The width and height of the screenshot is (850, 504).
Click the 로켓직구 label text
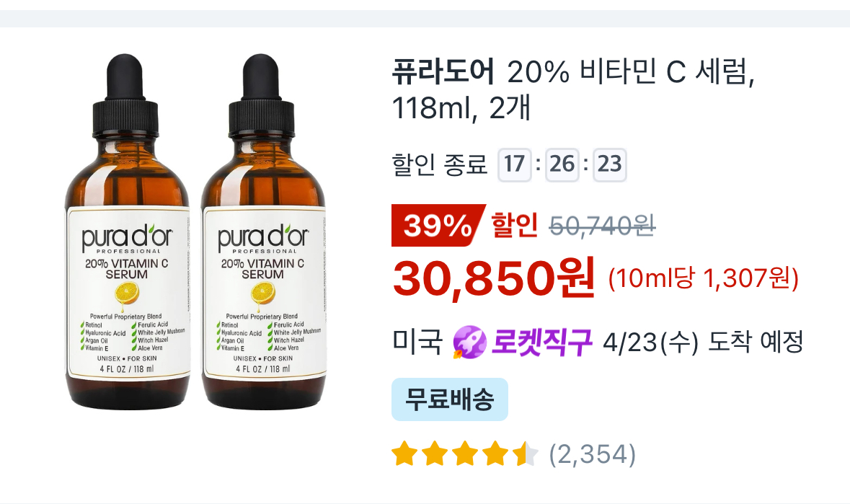541,342
